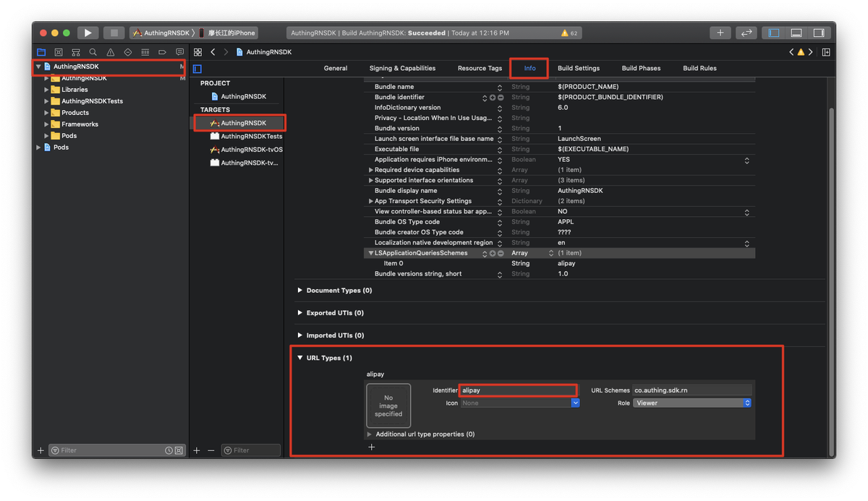Click the 62 warnings indicator

(569, 33)
